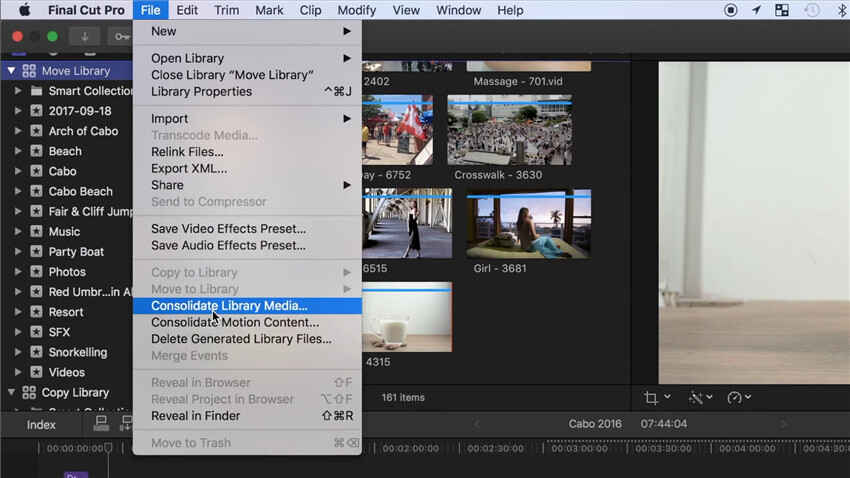850x478 pixels.
Task: Click the Time Machine menu bar icon
Action: click(812, 10)
